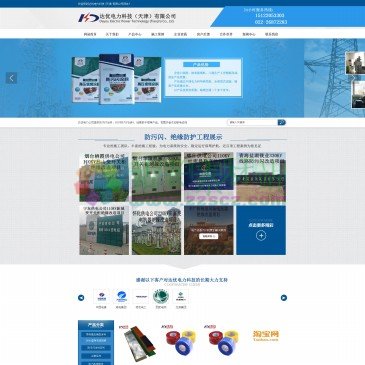Click the first client logo in carousel

click(x=101, y=296)
